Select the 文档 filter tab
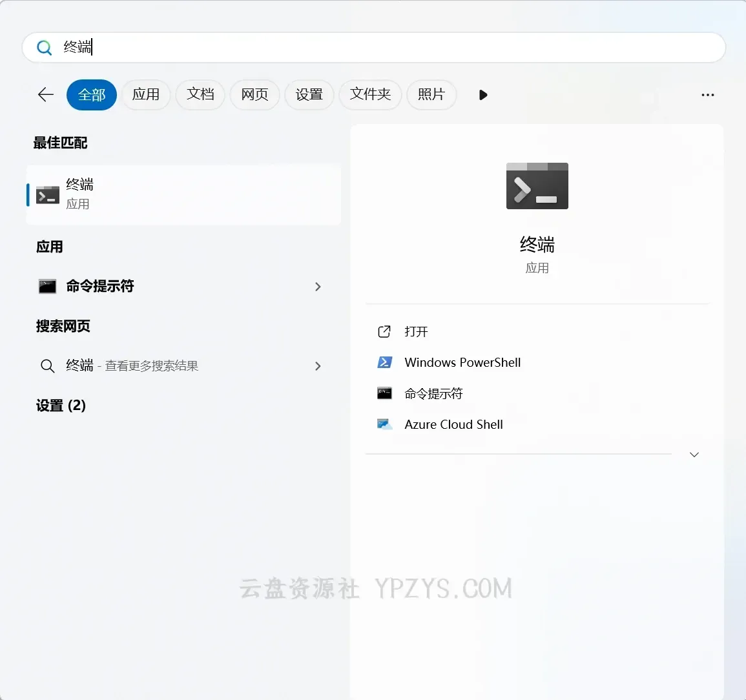The width and height of the screenshot is (746, 700). coord(200,95)
